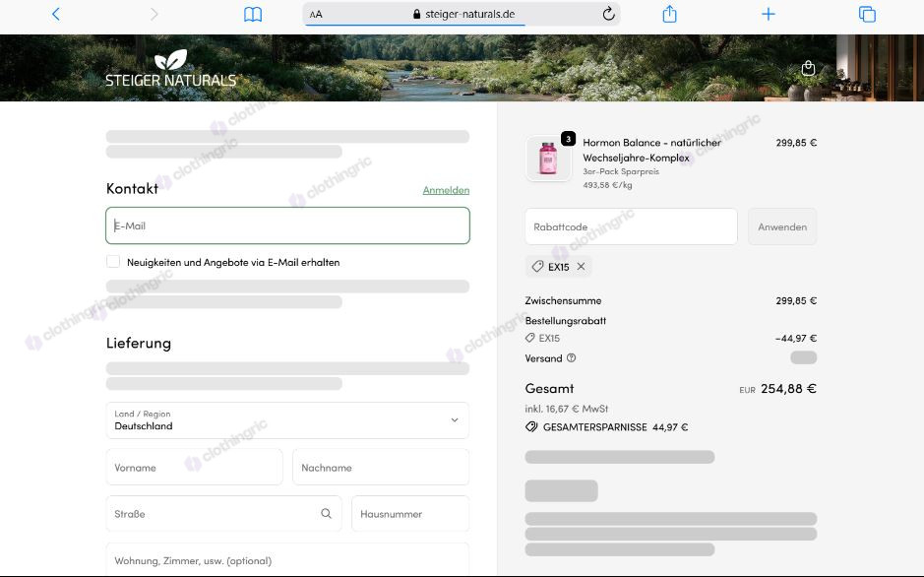Open the AA reader text size menu
Viewport: 924px width, 577px height.
coord(316,14)
